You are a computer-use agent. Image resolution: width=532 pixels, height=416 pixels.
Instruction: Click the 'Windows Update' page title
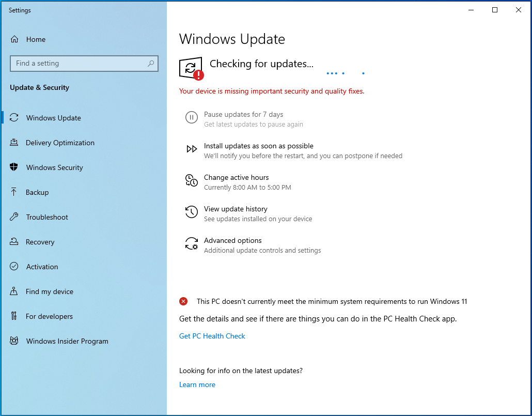point(232,39)
